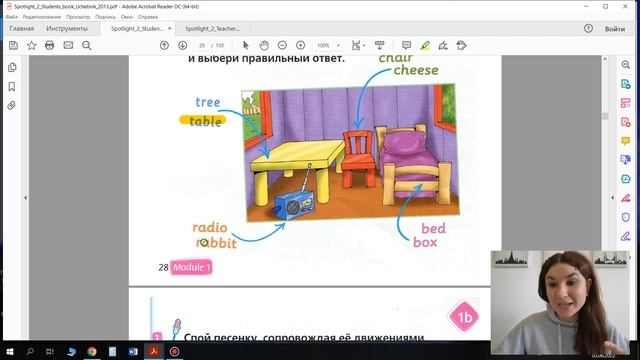
Task: Zoom out with the minus circle icon
Action: (282, 45)
